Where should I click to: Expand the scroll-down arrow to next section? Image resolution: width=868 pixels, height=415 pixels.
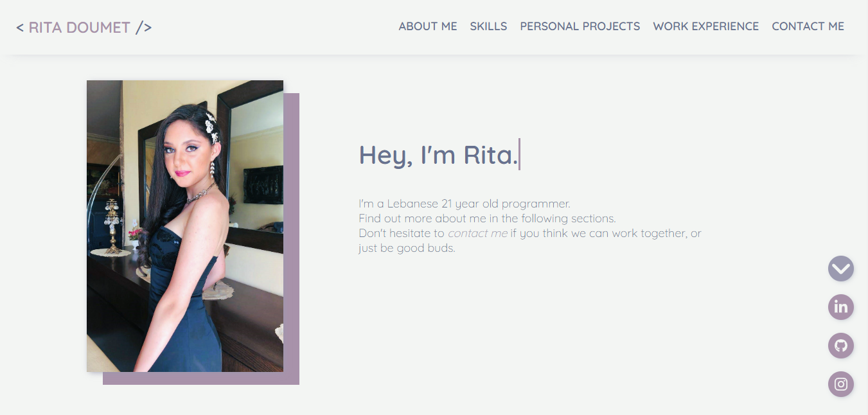(x=840, y=269)
